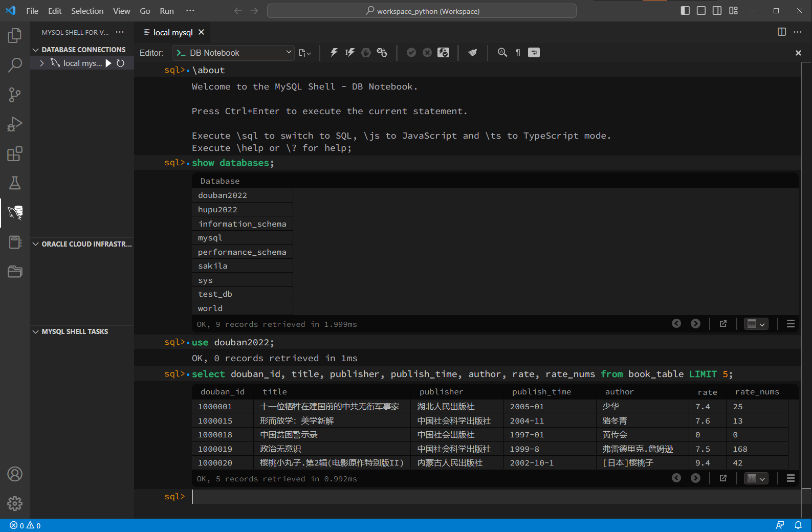Click the Go Back arrow

238,11
